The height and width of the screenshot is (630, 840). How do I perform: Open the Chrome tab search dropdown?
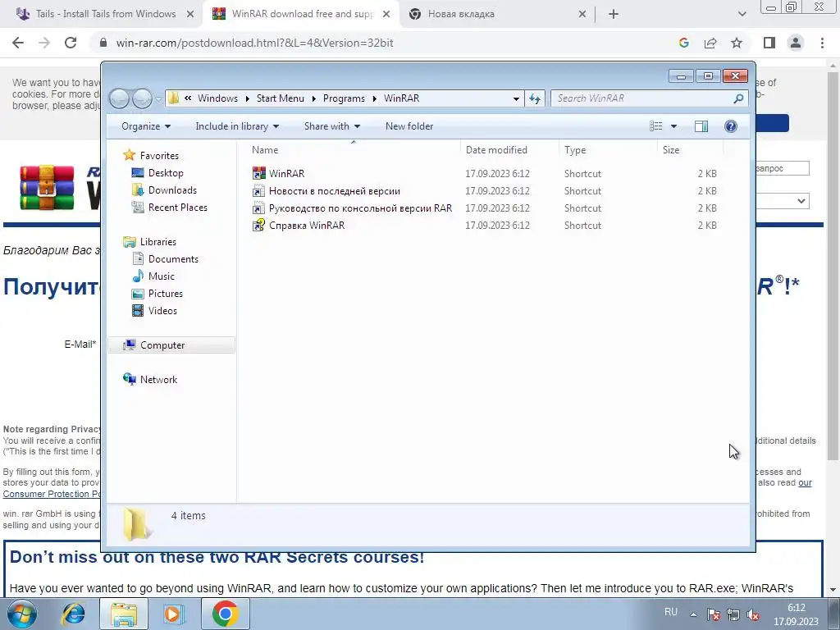point(742,15)
